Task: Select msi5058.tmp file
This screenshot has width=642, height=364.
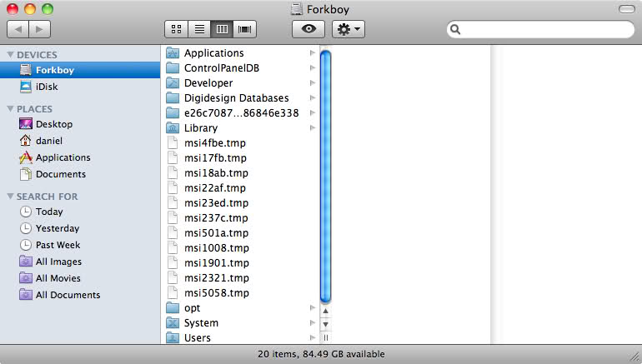Action: pyautogui.click(x=241, y=293)
